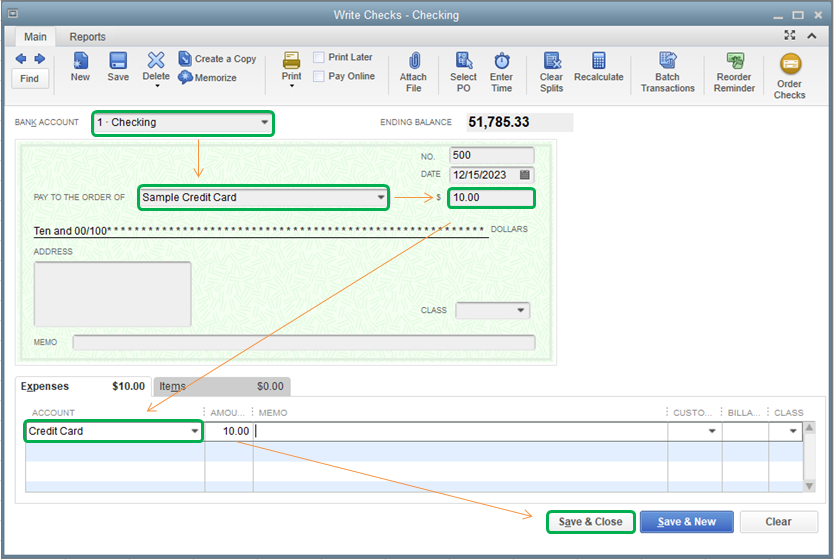Choose Create a Copy

[x=217, y=58]
